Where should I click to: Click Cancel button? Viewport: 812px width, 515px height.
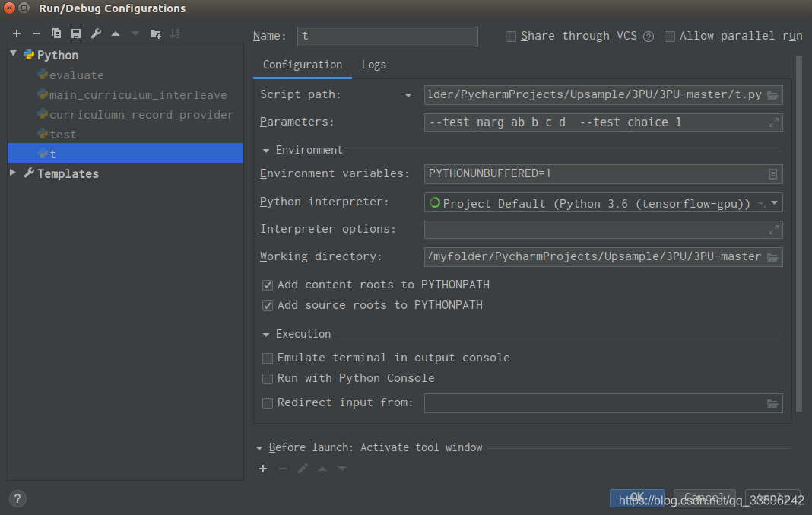pos(705,498)
